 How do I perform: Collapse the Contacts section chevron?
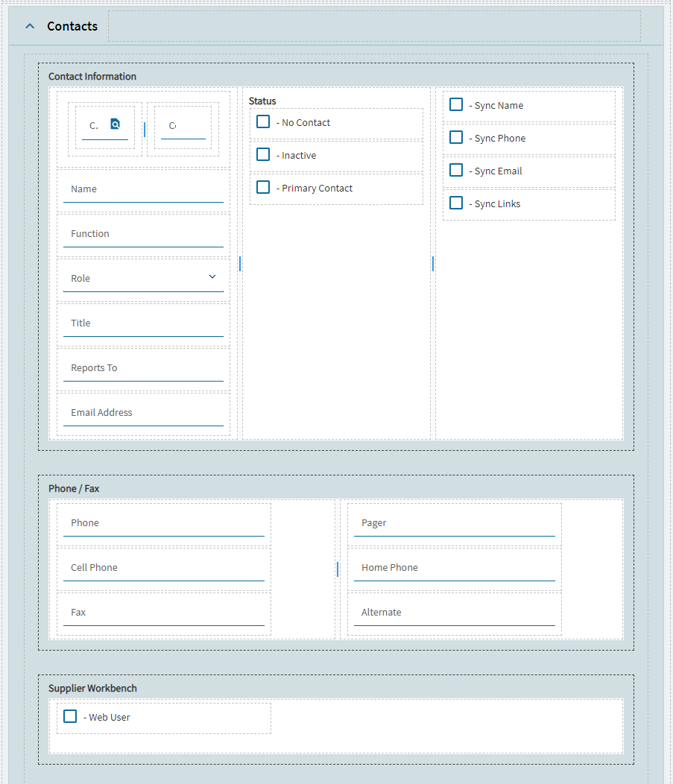[30, 26]
